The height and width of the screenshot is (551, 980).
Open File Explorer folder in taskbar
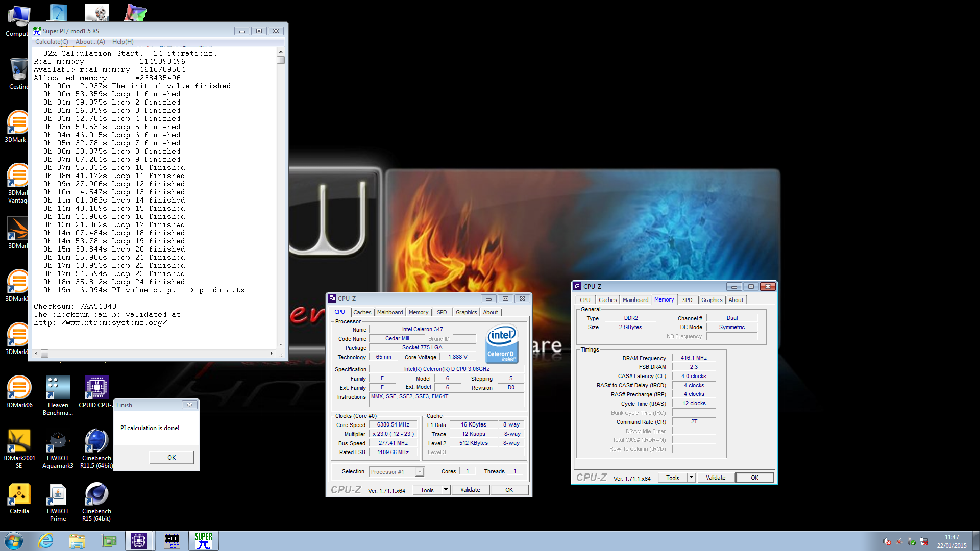77,541
